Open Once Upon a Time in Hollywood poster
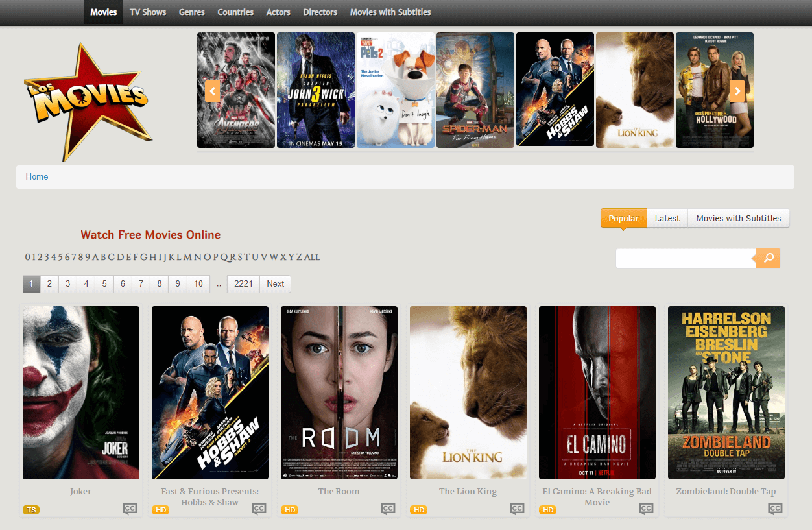This screenshot has width=812, height=530. 715,90
